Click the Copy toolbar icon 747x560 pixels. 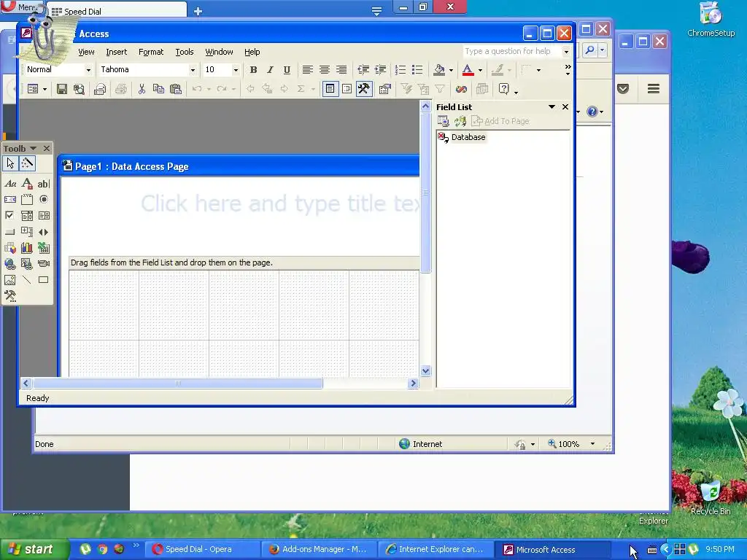[x=158, y=89]
